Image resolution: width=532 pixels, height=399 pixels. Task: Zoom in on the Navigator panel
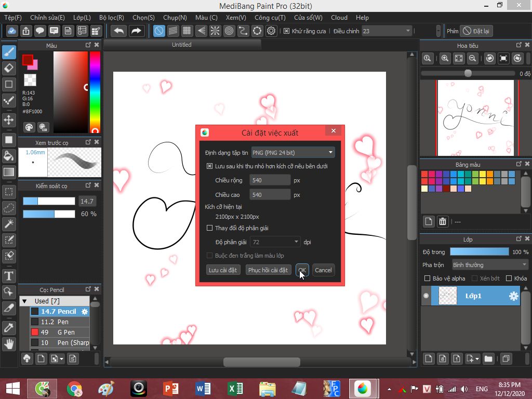(x=445, y=58)
